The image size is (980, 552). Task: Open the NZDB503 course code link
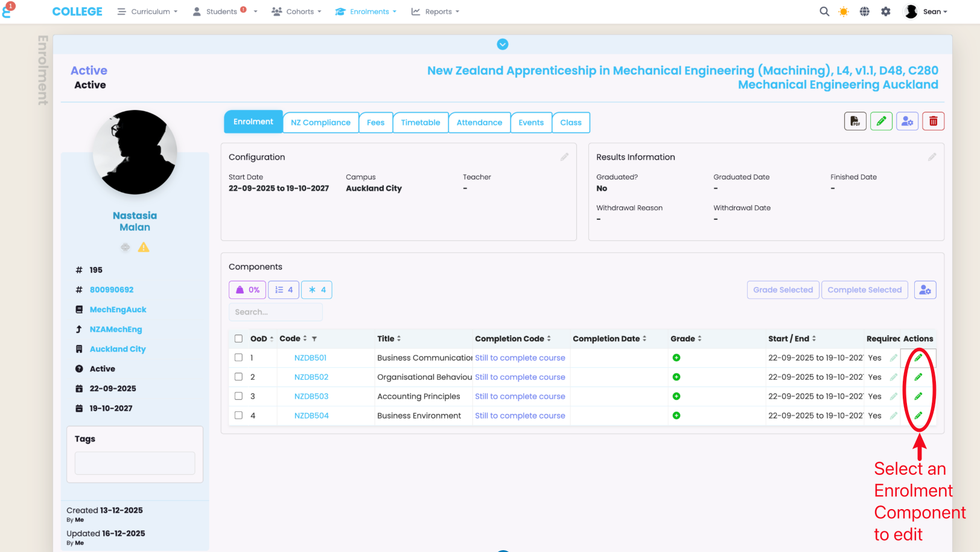click(311, 396)
